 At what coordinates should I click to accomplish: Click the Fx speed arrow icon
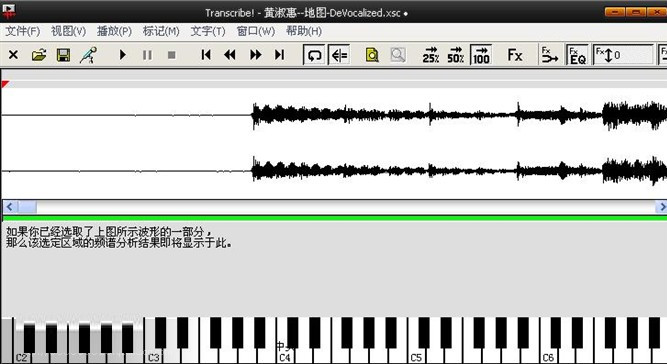click(549, 55)
